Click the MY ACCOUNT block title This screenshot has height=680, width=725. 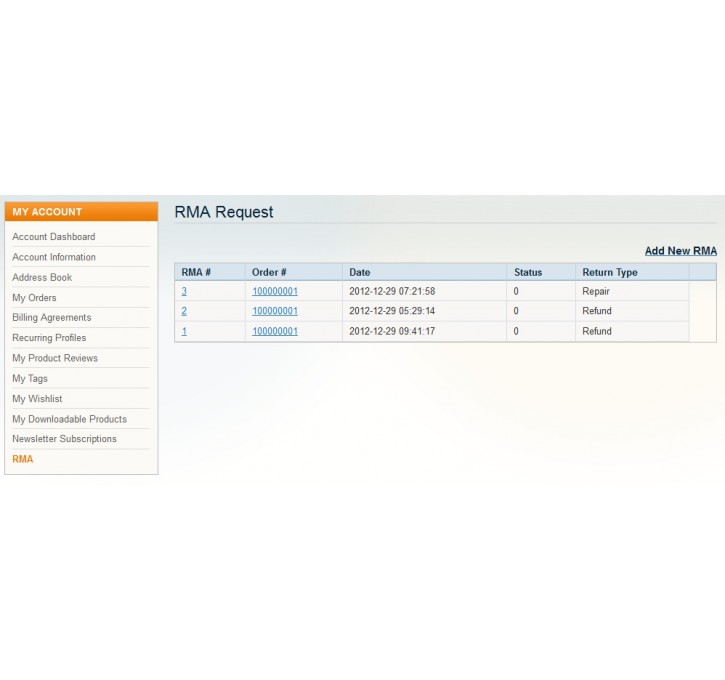pos(47,212)
